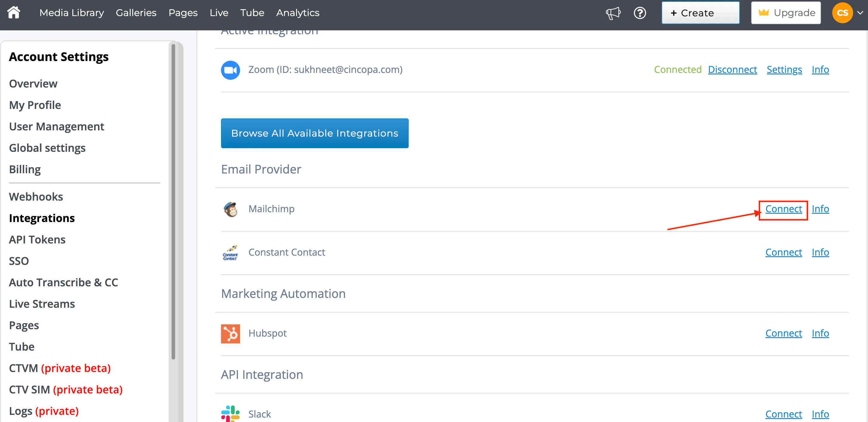Screen dimensions: 868x422
Task: Expand the account dropdown chevron
Action: coord(860,13)
